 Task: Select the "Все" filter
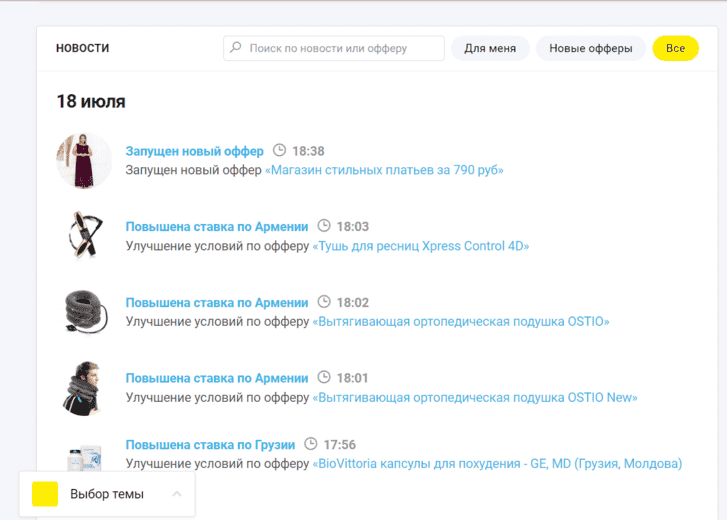point(675,48)
